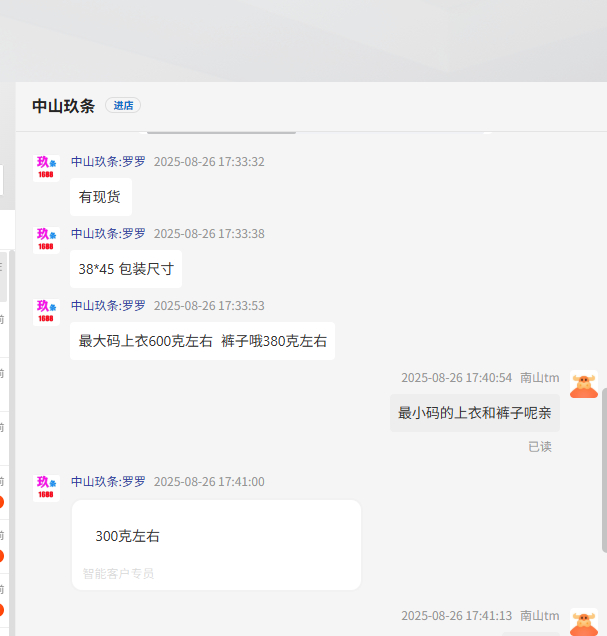Screen dimensions: 607x636
Task: Click sender name 南山tm at 17:40:54
Action: [x=539, y=378]
